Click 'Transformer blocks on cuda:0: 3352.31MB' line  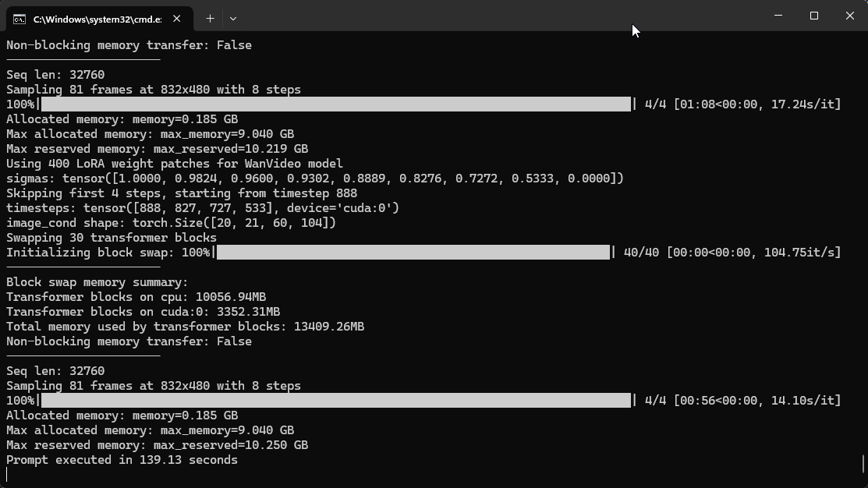[143, 312]
